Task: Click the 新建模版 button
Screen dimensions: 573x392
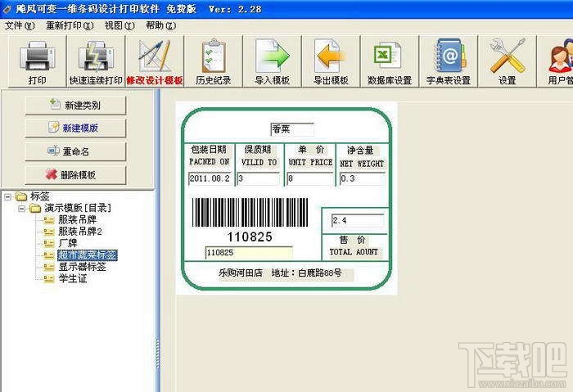Action: (x=75, y=128)
